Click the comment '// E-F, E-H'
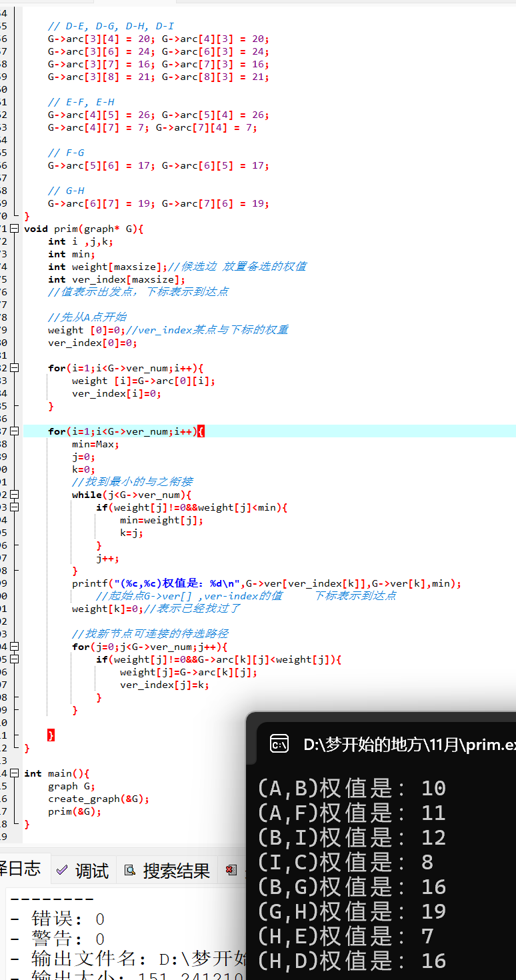 (x=81, y=102)
